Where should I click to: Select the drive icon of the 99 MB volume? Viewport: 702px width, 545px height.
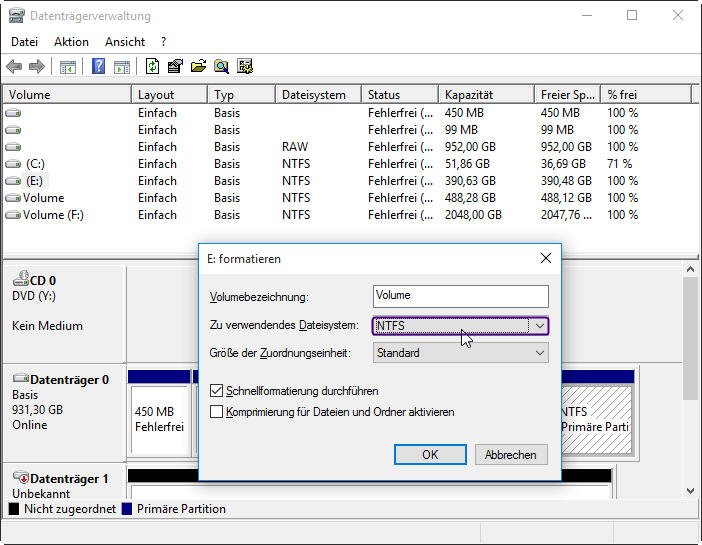13,130
